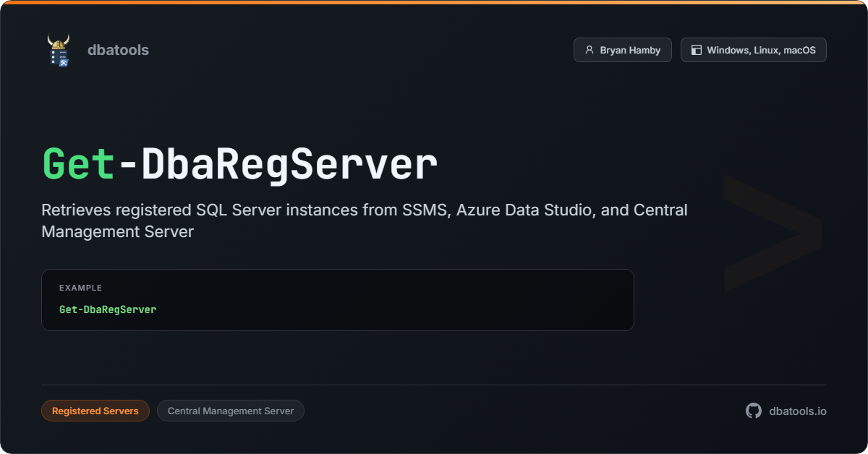This screenshot has width=868, height=454.
Task: Click the platform window icon beside Windows
Action: (697, 50)
